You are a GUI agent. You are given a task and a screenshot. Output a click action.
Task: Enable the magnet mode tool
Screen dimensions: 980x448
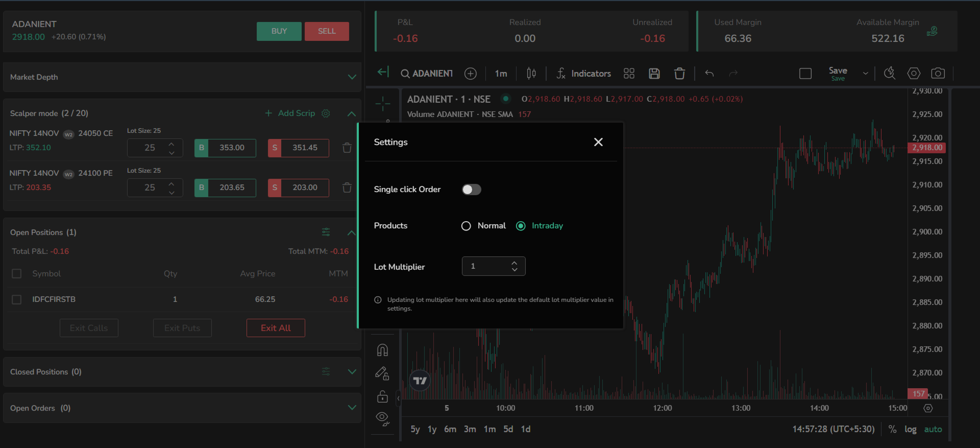click(382, 350)
